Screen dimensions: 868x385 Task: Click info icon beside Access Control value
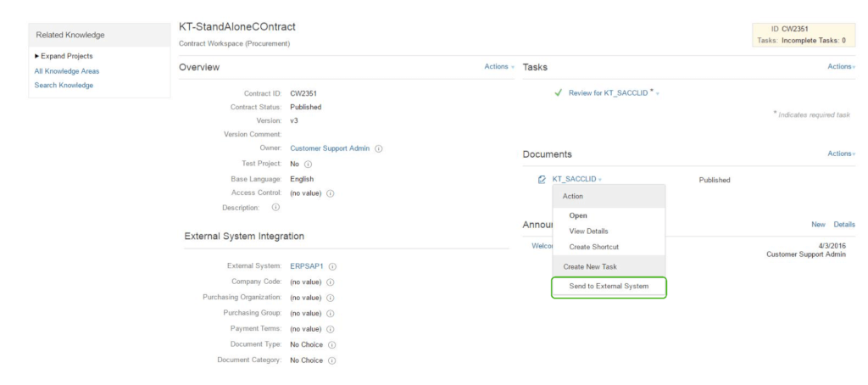tap(330, 194)
